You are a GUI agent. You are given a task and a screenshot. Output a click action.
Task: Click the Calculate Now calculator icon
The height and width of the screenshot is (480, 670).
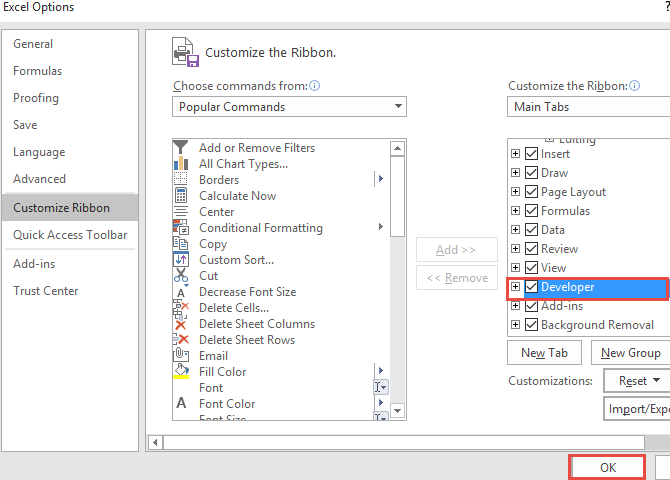(181, 196)
